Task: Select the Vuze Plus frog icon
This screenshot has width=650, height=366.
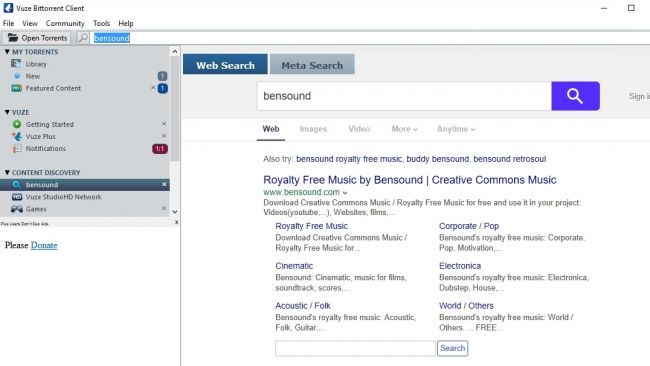Action: tap(17, 136)
